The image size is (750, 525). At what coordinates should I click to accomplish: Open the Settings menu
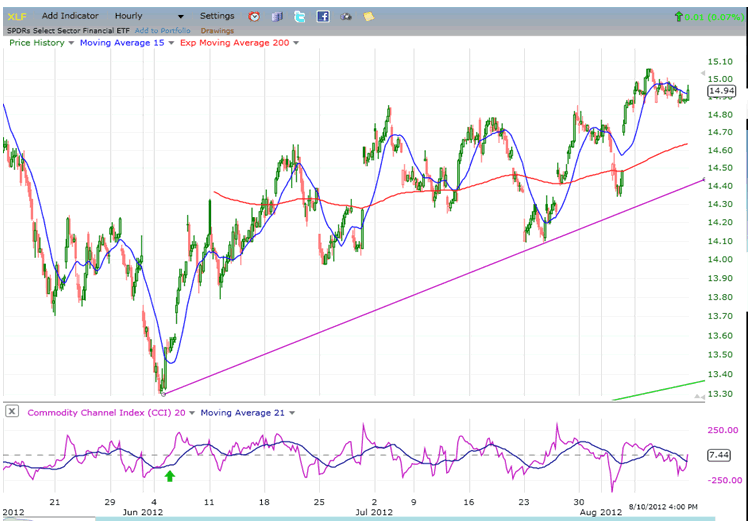[x=217, y=16]
